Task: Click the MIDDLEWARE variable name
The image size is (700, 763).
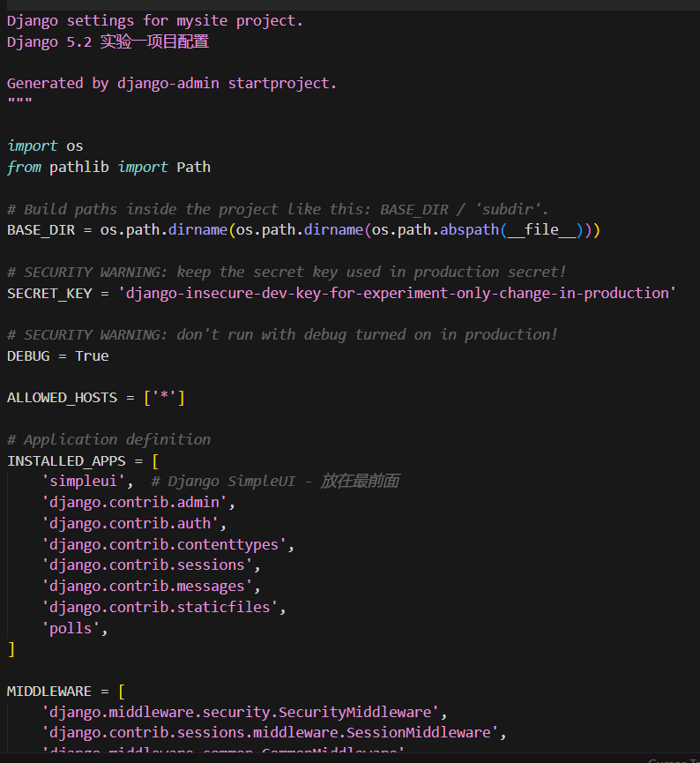Action: coord(49,692)
